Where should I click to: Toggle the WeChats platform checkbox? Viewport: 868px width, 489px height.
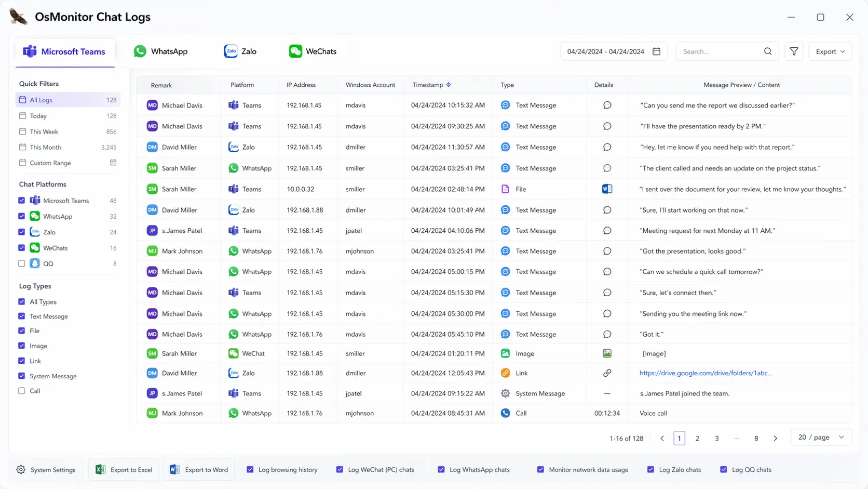[22, 248]
